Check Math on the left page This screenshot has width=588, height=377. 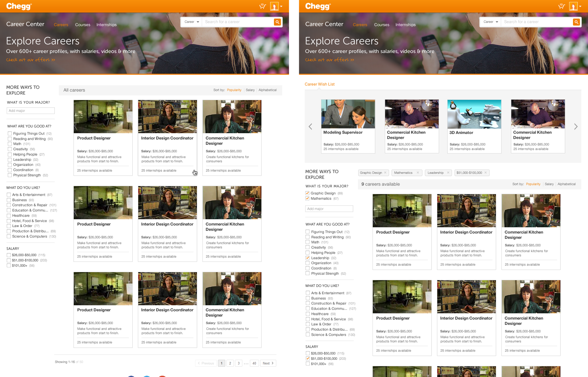click(10, 144)
